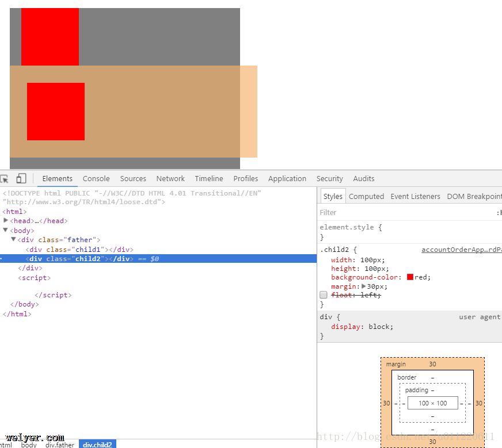The image size is (502, 448).
Task: Click the lower red child2 box
Action: (56, 112)
